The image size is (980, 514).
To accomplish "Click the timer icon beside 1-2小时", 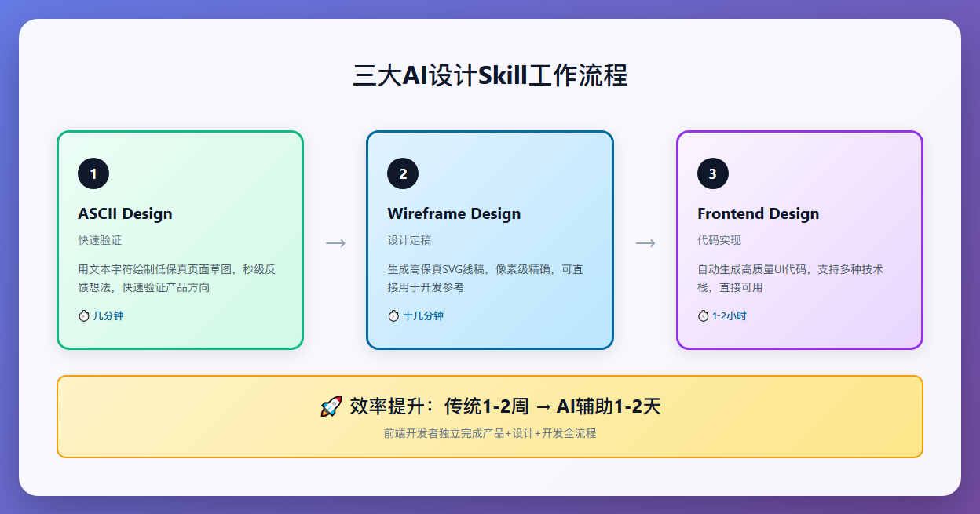I will pos(702,315).
